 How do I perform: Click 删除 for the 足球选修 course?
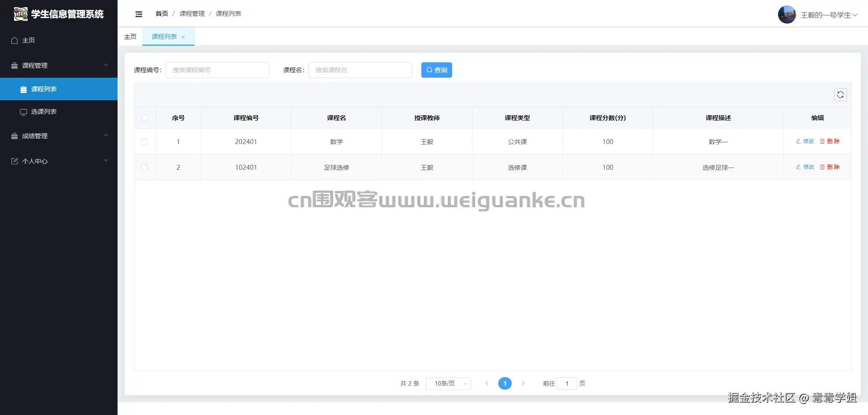[x=830, y=167]
